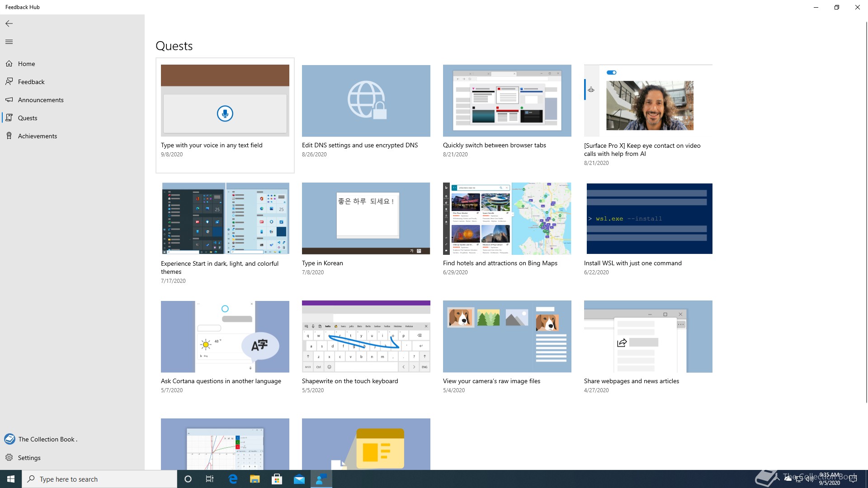Click 'Keep eye contact on video calls' title
Viewport: 868px width, 488px height.
642,150
